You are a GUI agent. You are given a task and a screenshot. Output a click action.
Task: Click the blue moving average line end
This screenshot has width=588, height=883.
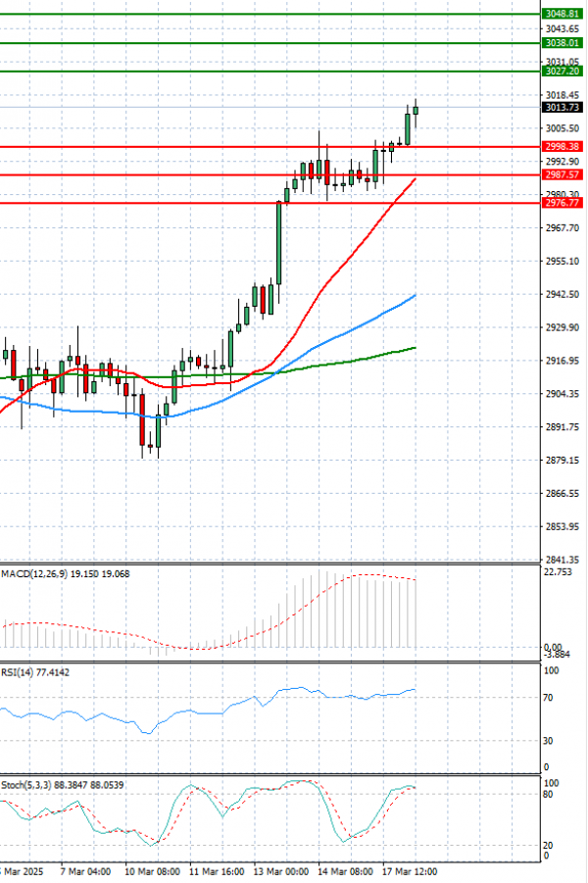click(415, 295)
